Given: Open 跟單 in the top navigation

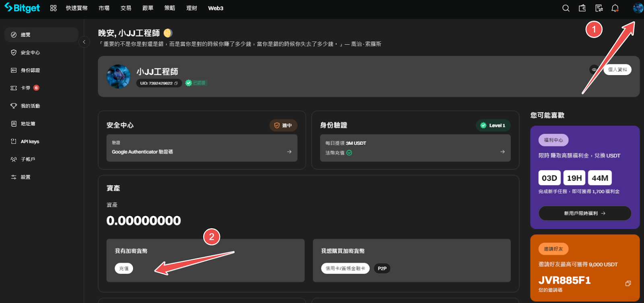Looking at the screenshot, I should coord(148,8).
